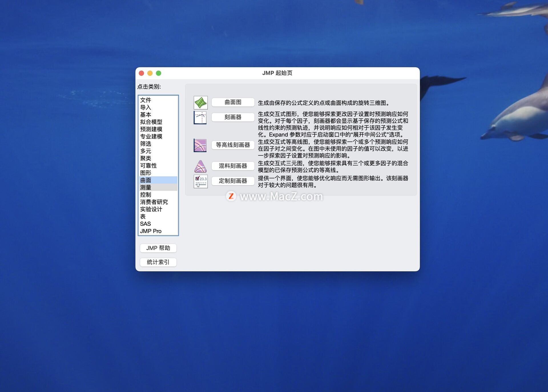The width and height of the screenshot is (548, 392).
Task: Choose the 专业建模 category
Action: click(158, 137)
